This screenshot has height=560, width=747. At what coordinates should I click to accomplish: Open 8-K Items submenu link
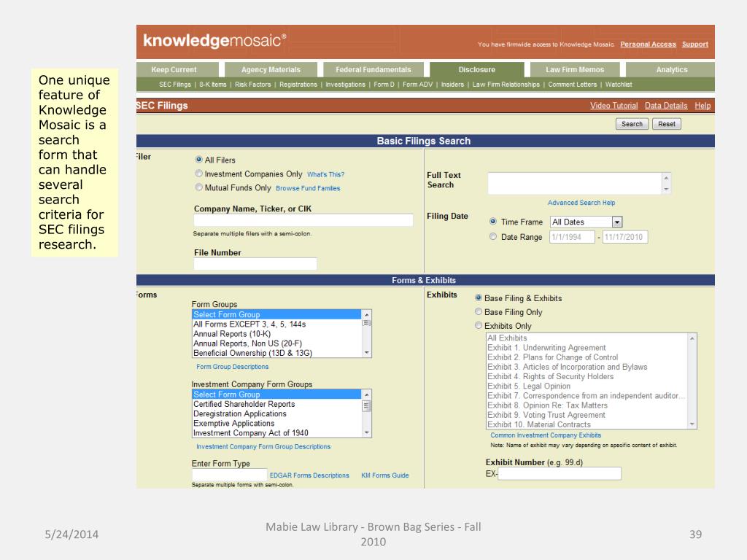click(213, 85)
